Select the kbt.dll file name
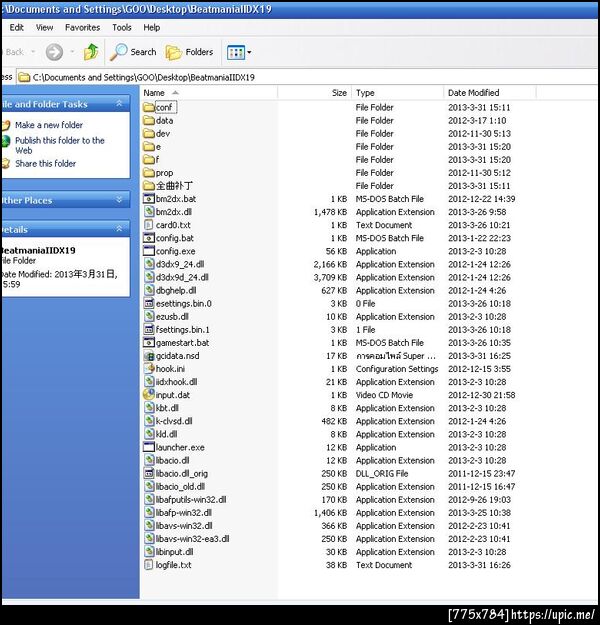The height and width of the screenshot is (625, 600). pyautogui.click(x=167, y=408)
